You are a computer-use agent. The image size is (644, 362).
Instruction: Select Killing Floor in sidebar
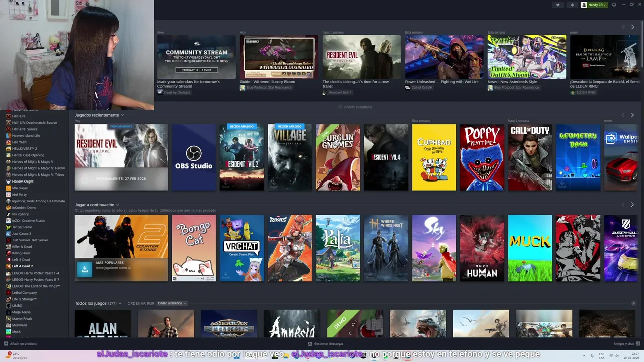click(x=21, y=253)
